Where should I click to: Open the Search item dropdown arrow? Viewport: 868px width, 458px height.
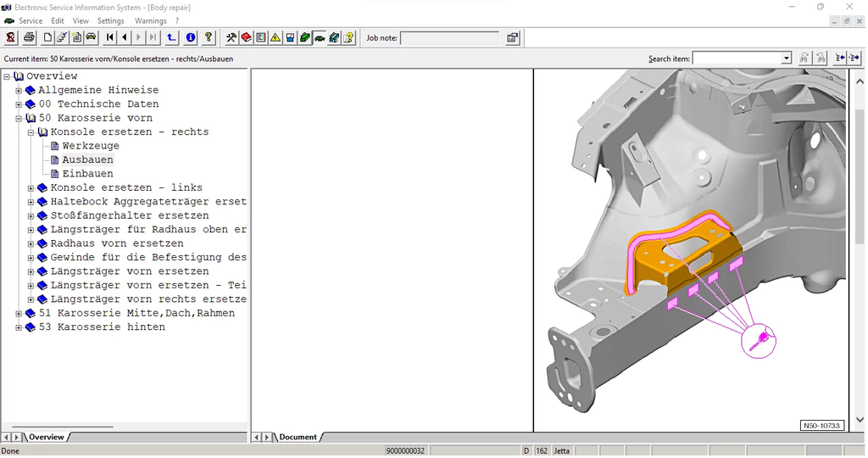point(787,59)
